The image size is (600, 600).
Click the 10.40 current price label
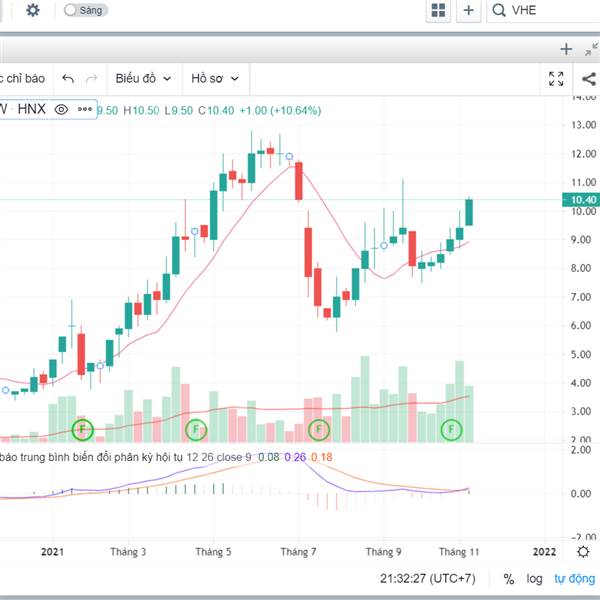tap(581, 200)
